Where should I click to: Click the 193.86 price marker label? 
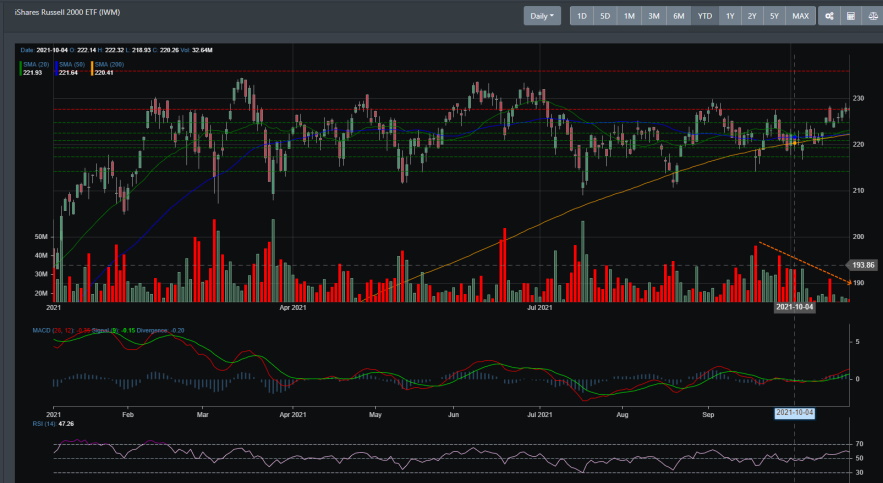click(x=863, y=265)
